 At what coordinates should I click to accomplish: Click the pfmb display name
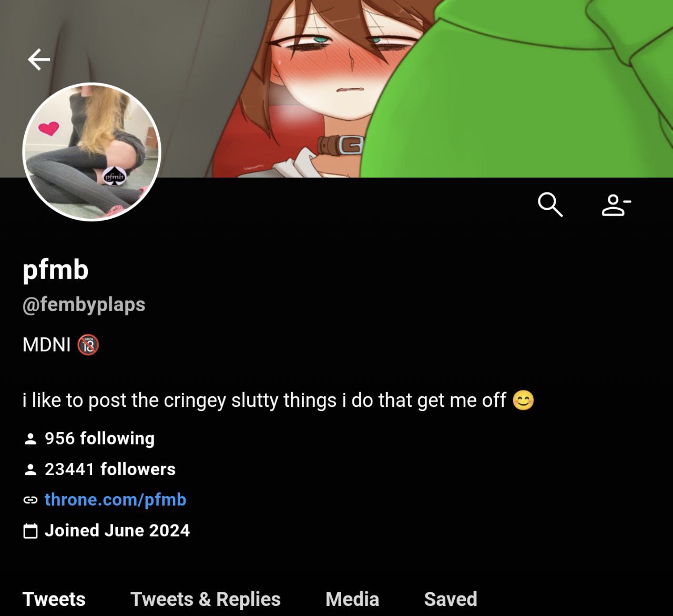click(56, 270)
